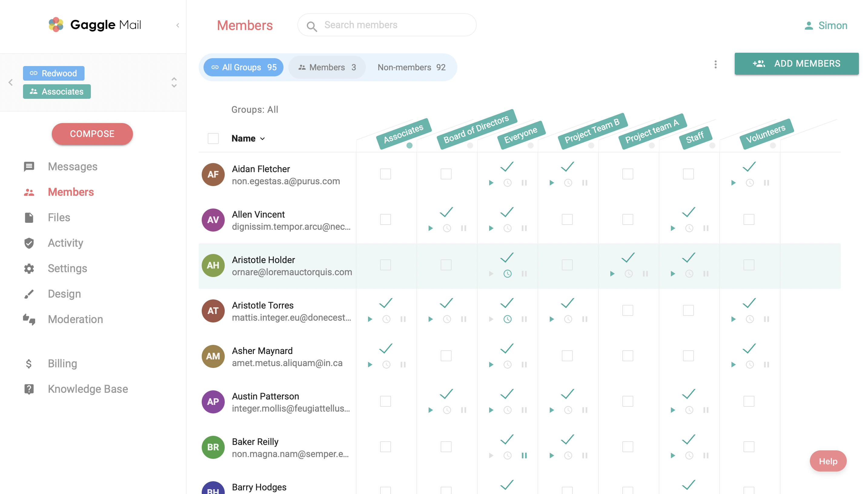Open the Activity shield icon

(29, 243)
